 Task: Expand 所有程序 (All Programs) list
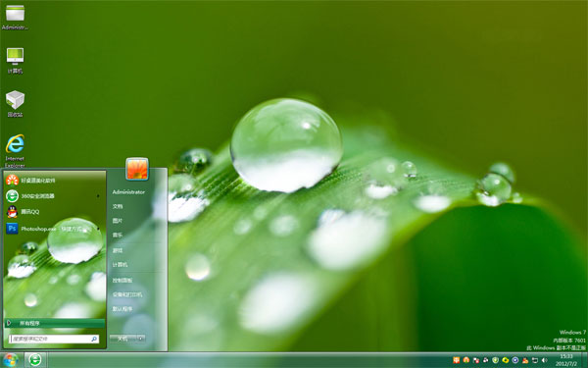click(54, 323)
